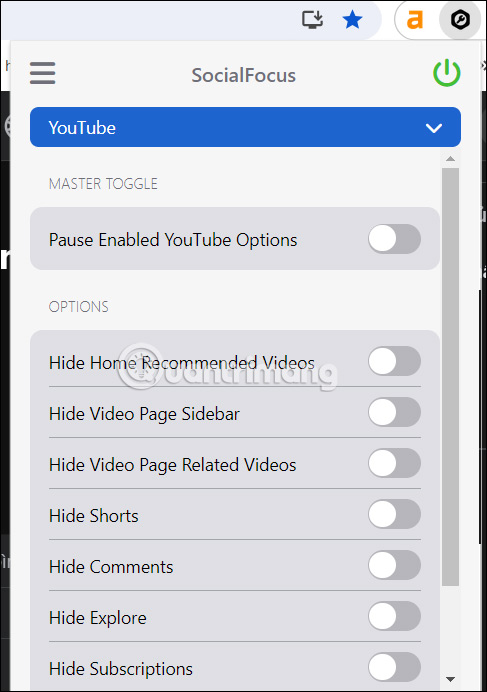Click the SocialFocus extension icon in toolbar

point(460,20)
